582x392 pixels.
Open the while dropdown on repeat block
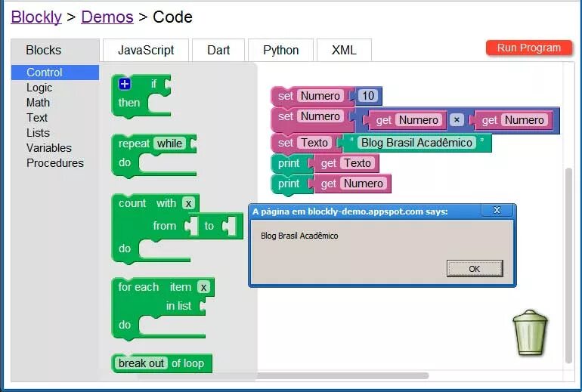pos(169,144)
